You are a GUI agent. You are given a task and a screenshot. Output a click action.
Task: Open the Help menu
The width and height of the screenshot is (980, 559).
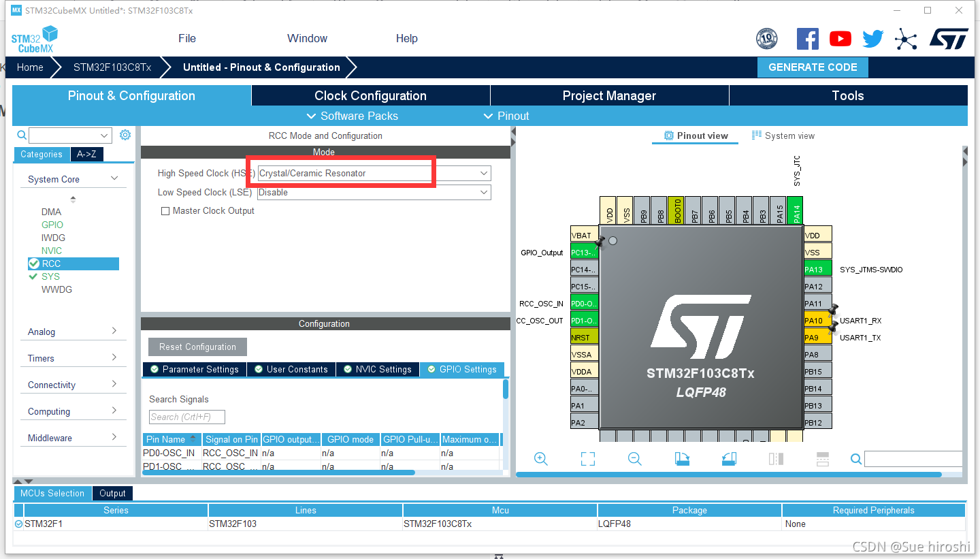point(407,38)
